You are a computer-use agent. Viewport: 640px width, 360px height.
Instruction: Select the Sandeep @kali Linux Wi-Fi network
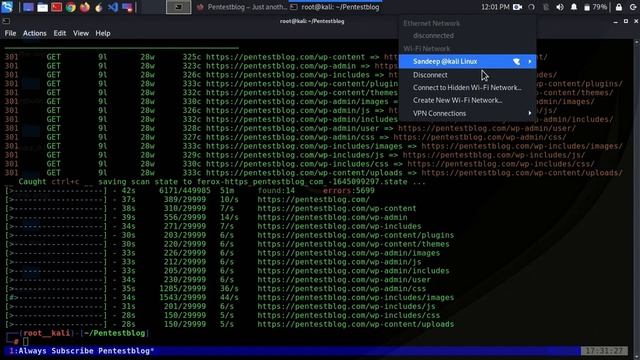pos(467,62)
